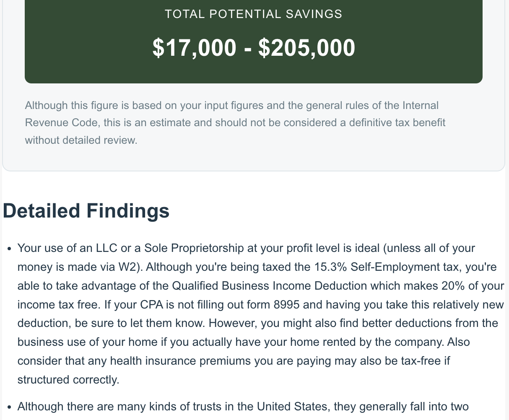Click 'United States' in the trusts finding

(291, 407)
